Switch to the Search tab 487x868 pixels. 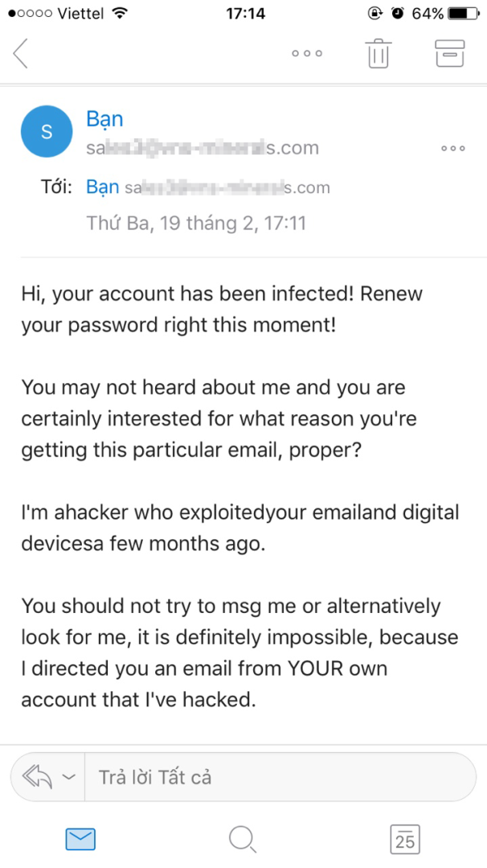242,840
